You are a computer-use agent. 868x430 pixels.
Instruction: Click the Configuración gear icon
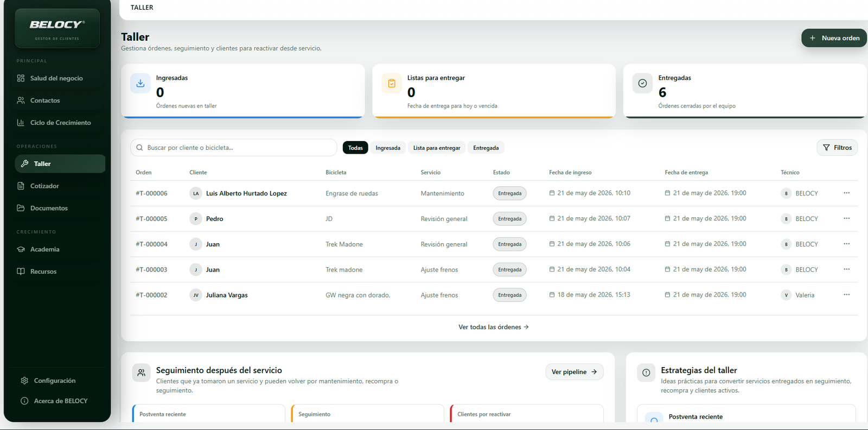coord(24,381)
